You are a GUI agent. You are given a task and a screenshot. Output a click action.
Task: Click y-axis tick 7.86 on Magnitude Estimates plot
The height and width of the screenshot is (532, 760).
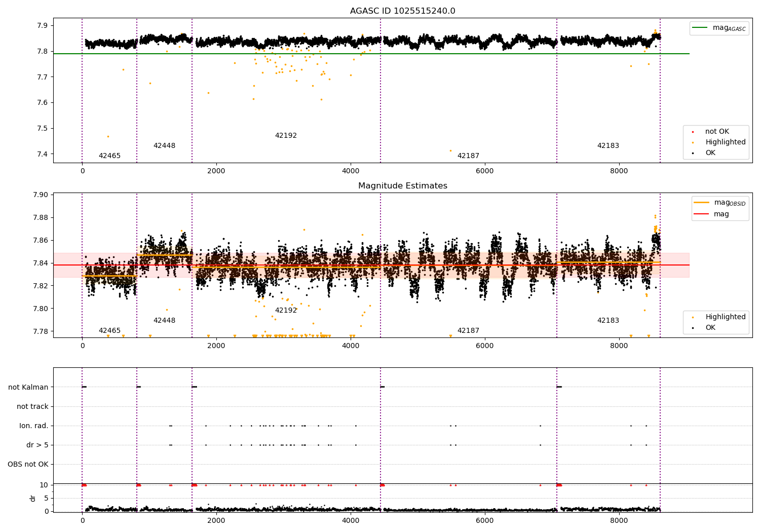tap(41, 241)
